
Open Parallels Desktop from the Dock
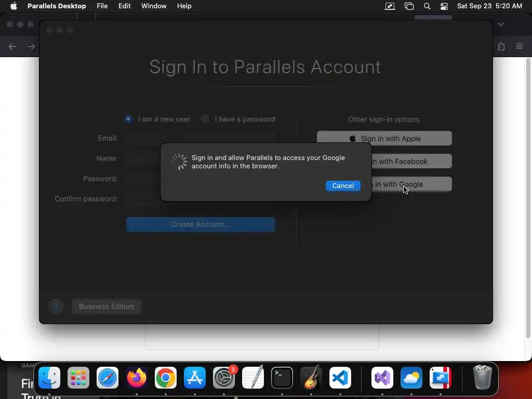coord(441,378)
